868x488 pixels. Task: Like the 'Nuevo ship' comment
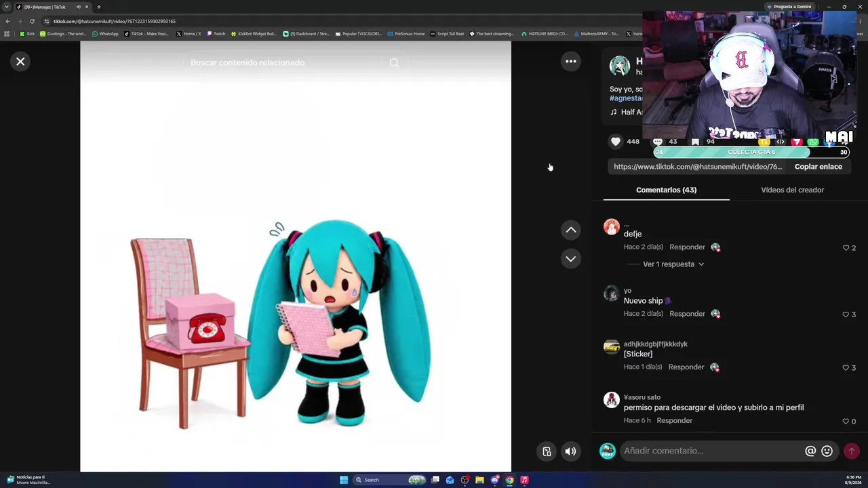tap(846, 314)
